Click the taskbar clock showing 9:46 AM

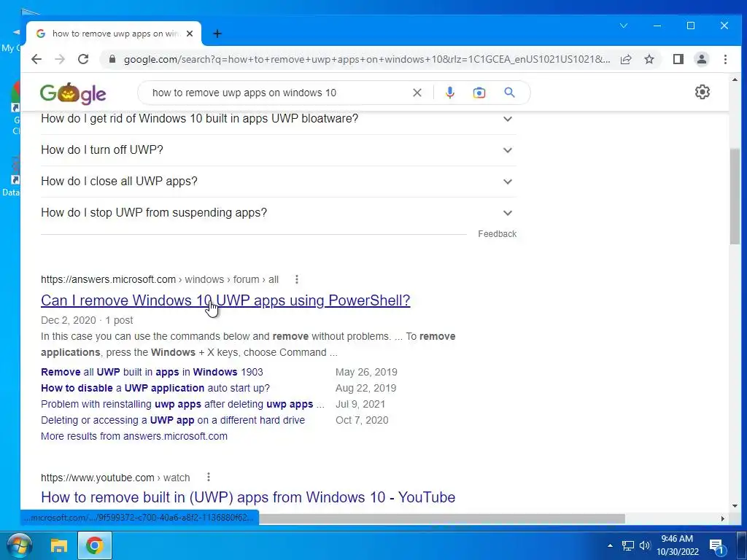(677, 545)
